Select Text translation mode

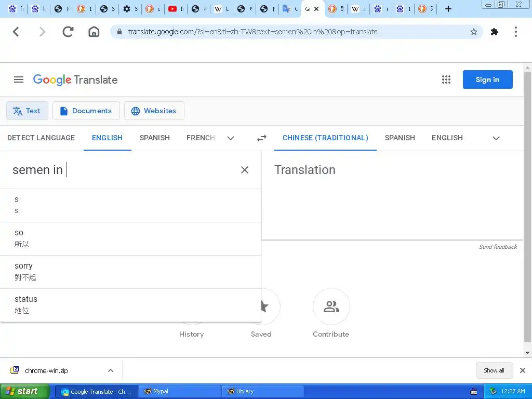(27, 111)
